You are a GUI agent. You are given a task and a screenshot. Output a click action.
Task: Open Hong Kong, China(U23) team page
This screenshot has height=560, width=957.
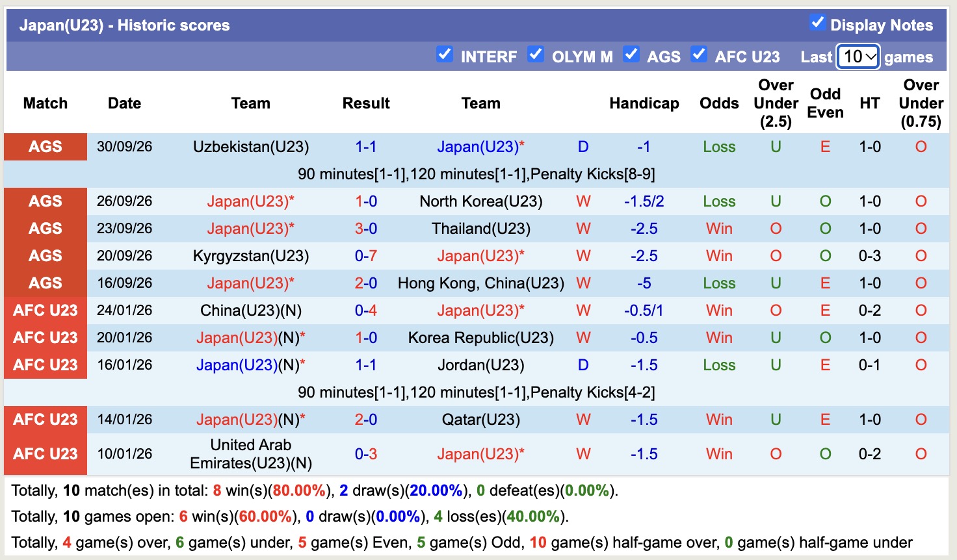point(481,283)
